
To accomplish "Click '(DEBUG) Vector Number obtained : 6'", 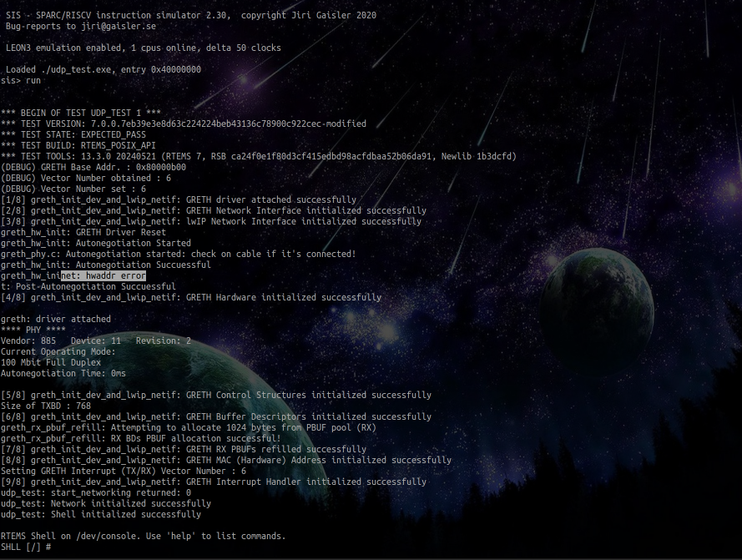I will pos(86,179).
